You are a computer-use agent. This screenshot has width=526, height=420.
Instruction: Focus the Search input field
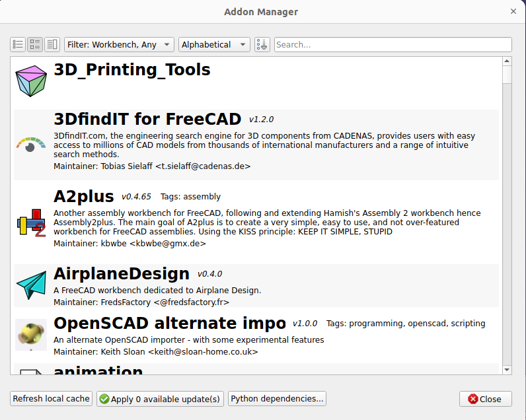[x=393, y=45]
